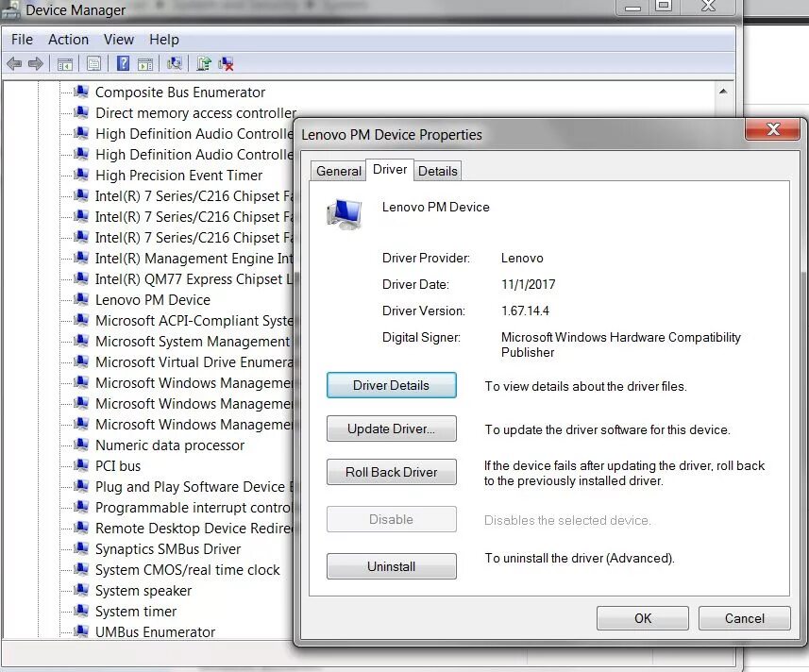The width and height of the screenshot is (809, 672).
Task: Click the icon next to PCI bus
Action: point(80,464)
